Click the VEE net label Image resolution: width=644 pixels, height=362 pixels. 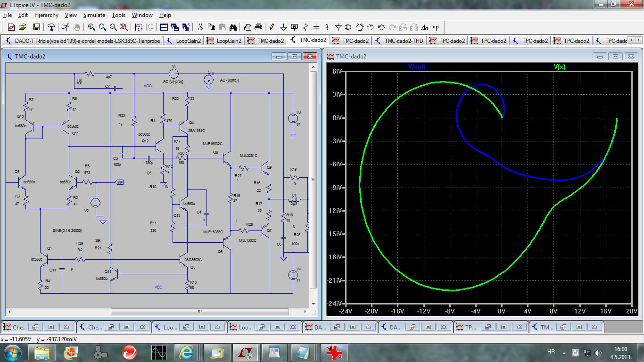[158, 287]
